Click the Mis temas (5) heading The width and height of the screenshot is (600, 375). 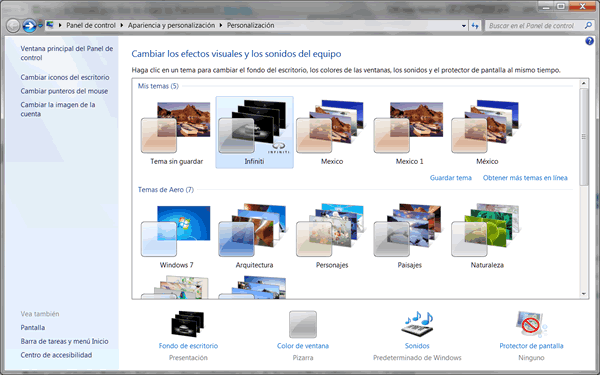tap(158, 86)
